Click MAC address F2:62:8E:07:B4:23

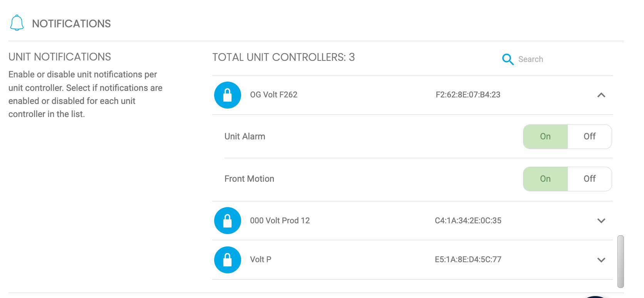click(x=468, y=95)
